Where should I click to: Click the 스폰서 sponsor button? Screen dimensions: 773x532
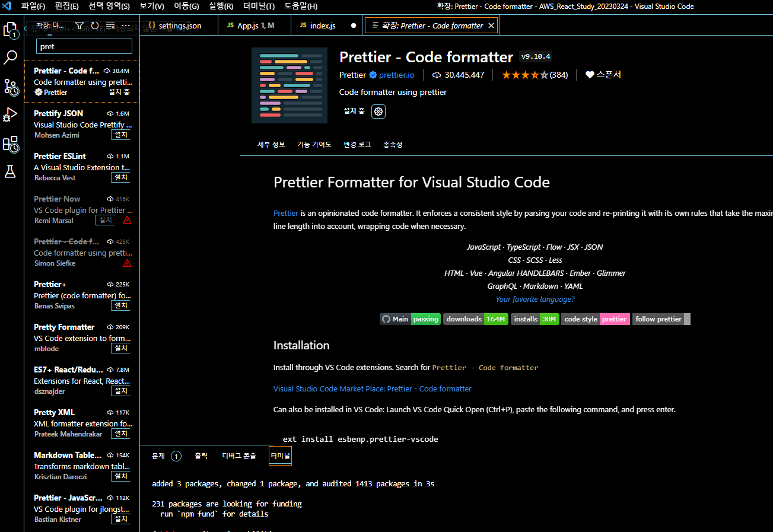point(603,75)
